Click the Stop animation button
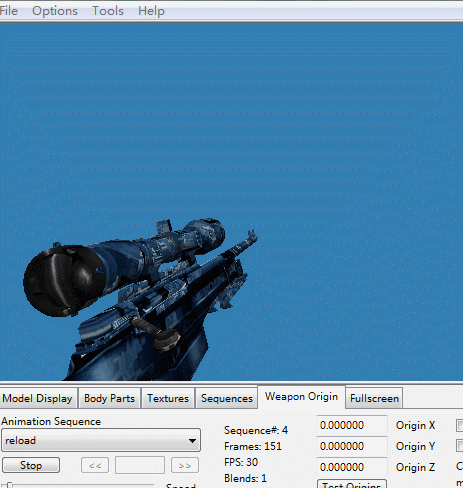Image resolution: width=463 pixels, height=488 pixels. (31, 465)
